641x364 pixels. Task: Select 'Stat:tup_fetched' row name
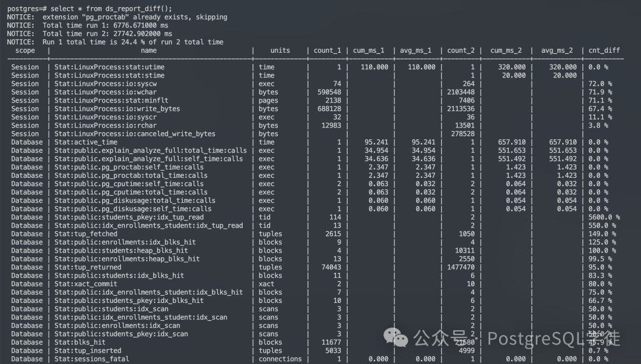click(x=86, y=234)
